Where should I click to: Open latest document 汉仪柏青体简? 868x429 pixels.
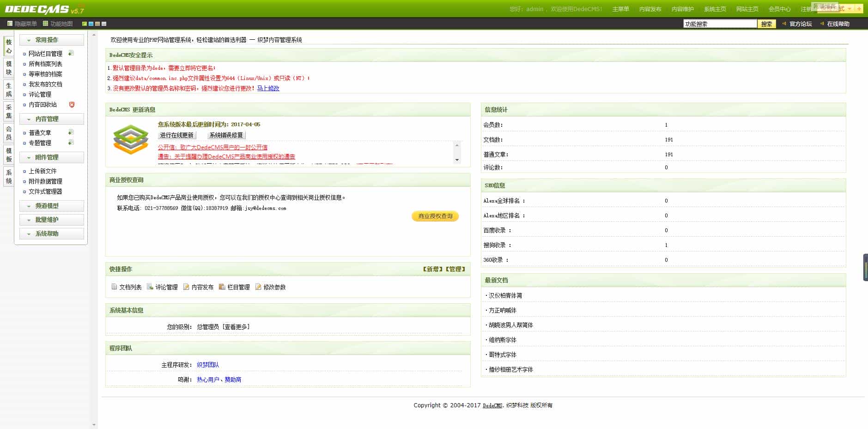[x=505, y=295]
